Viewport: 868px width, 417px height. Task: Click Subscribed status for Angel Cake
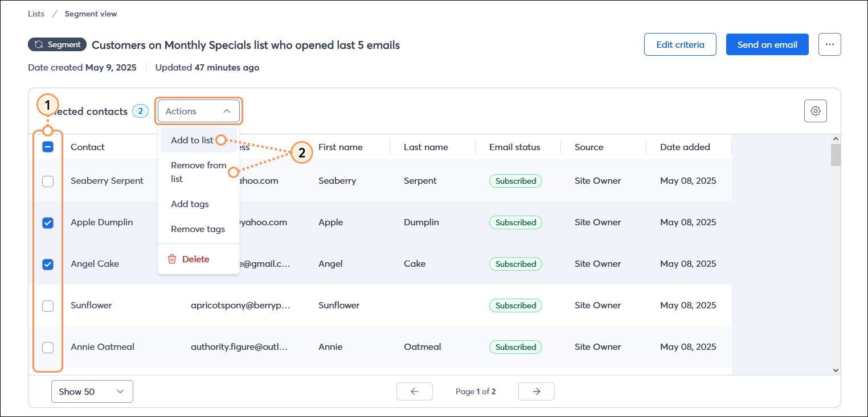[515, 264]
